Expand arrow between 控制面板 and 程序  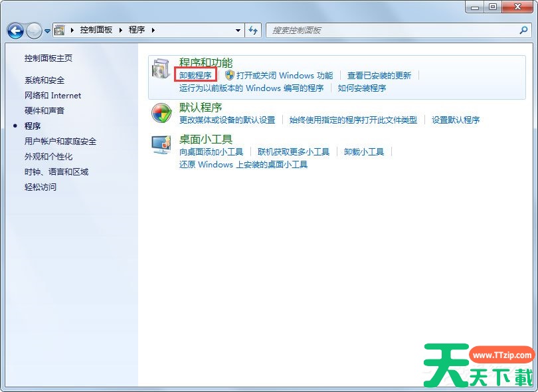[x=121, y=30]
